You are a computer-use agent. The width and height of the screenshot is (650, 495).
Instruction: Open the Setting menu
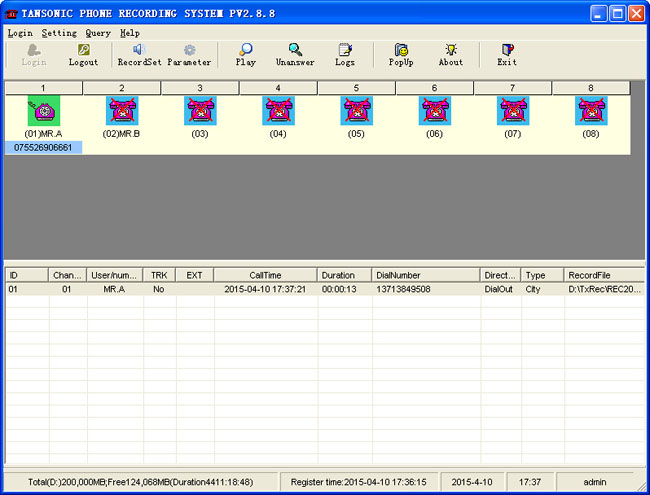coord(59,33)
